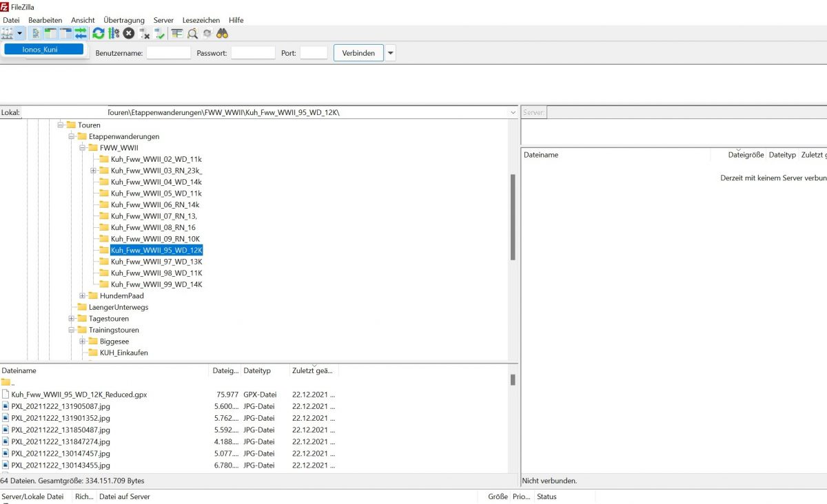This screenshot has height=504, width=827.
Task: Click the local tree vertical scrollbar
Action: click(x=513, y=217)
